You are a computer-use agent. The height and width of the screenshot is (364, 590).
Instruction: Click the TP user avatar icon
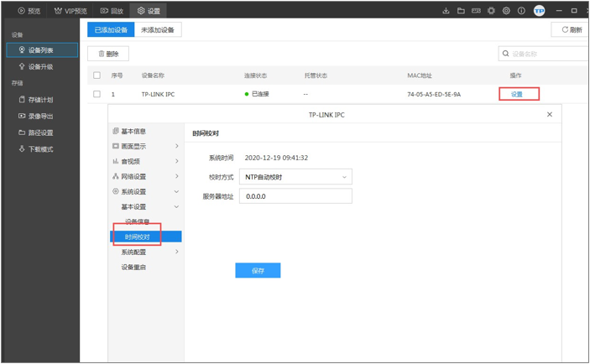(540, 11)
